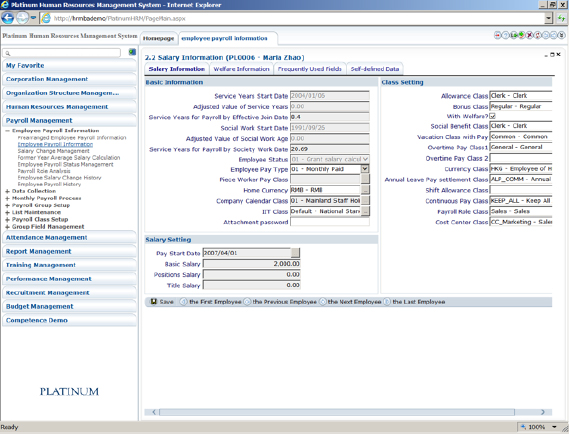The image size is (569, 434).
Task: Open the Frequently Used Fields tab
Action: pyautogui.click(x=310, y=69)
